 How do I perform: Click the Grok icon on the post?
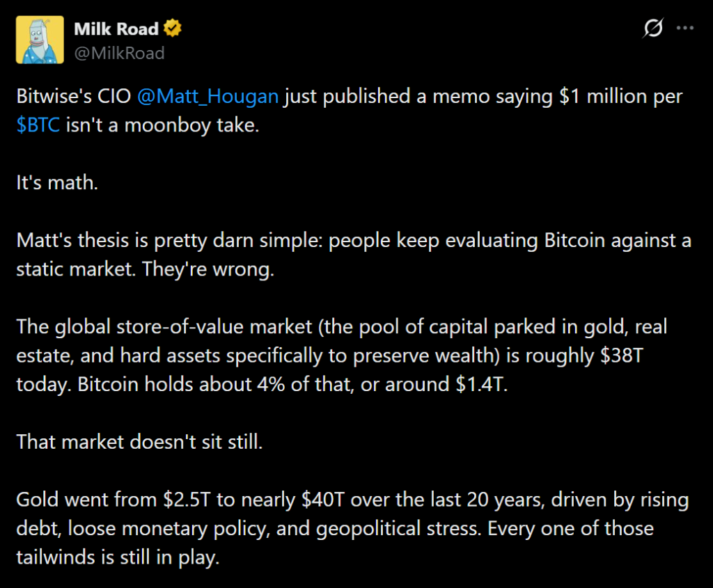tap(653, 29)
